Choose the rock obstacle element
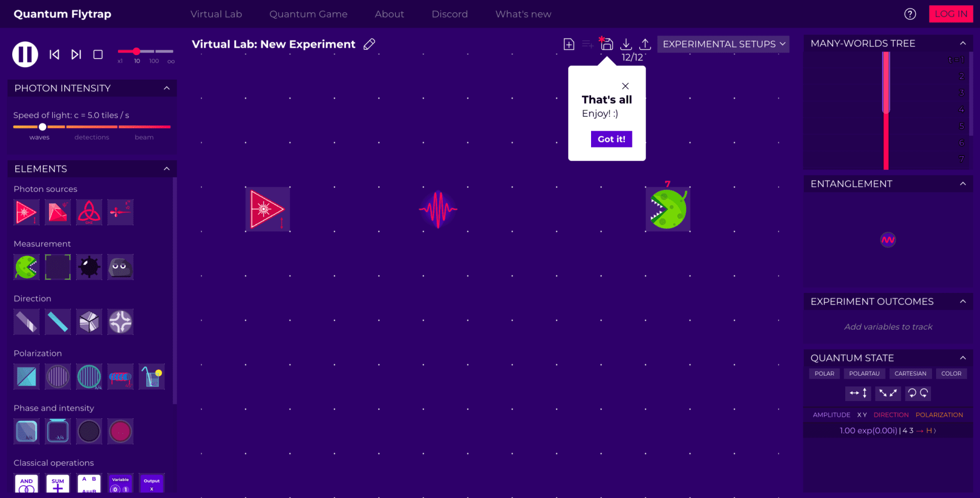This screenshot has width=980, height=498. 120,267
